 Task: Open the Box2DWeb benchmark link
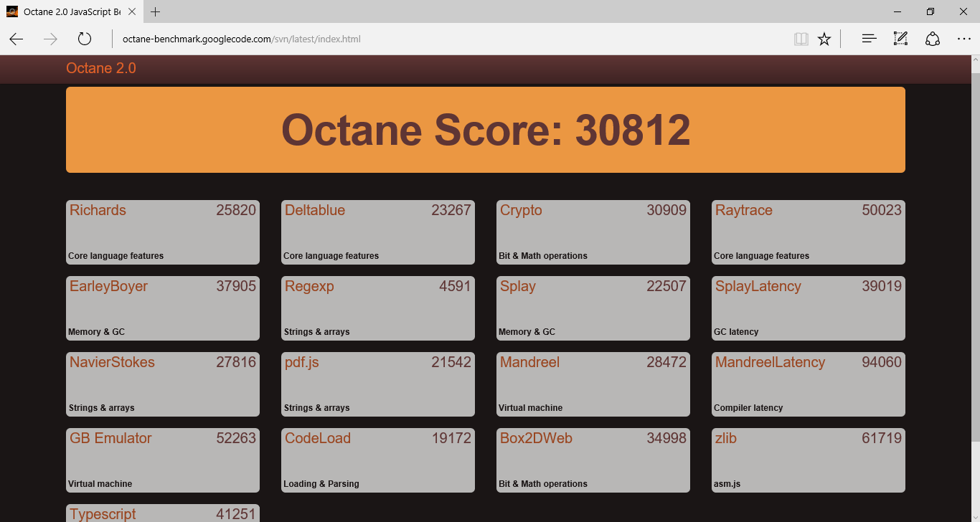[536, 438]
